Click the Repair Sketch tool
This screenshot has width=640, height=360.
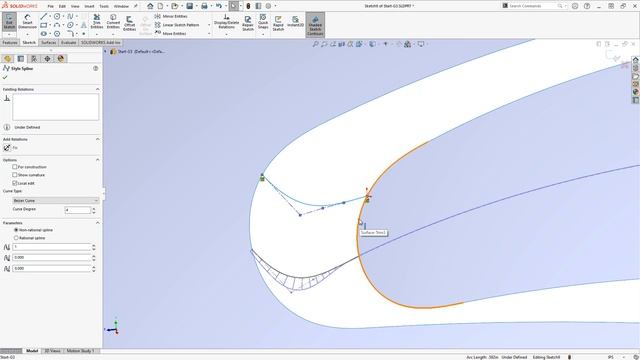(248, 23)
